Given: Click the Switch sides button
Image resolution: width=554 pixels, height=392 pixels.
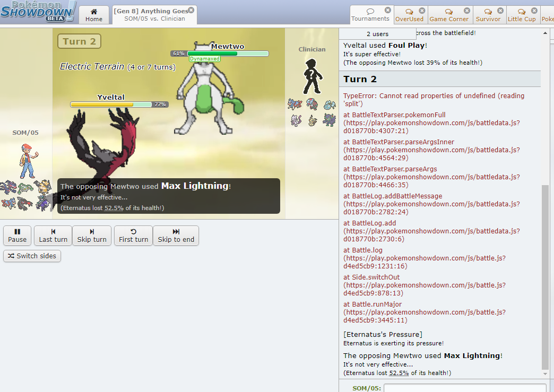Looking at the screenshot, I should 32,256.
